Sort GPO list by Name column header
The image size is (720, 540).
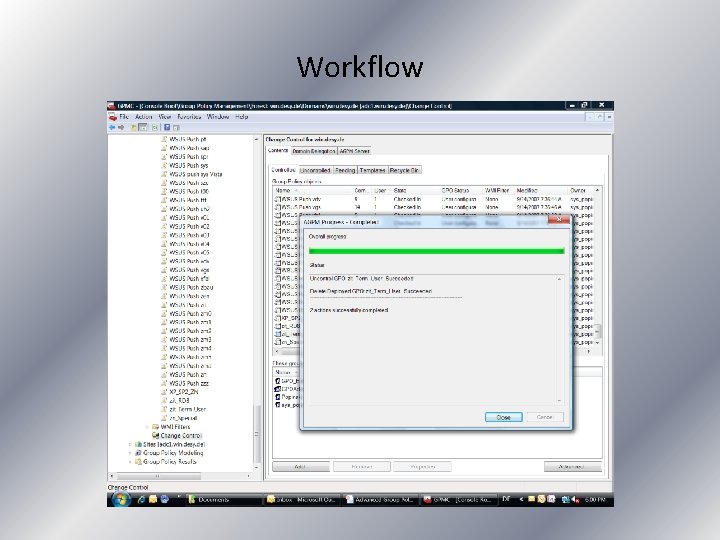coord(313,190)
